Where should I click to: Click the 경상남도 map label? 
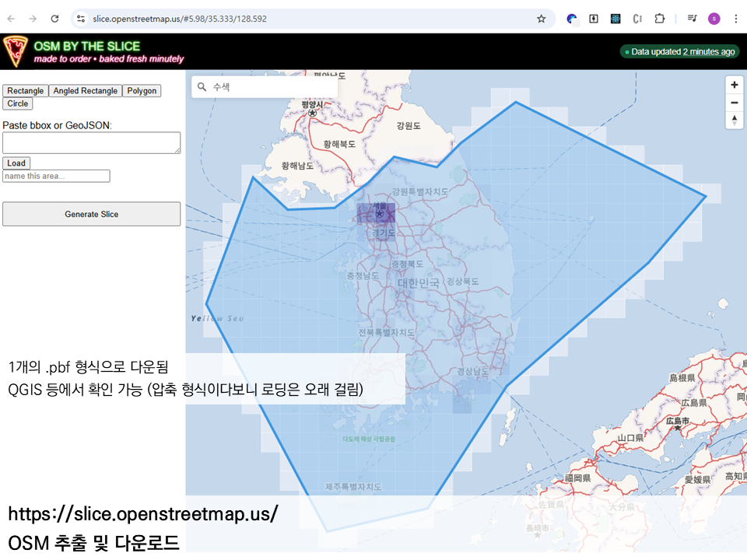click(x=472, y=371)
